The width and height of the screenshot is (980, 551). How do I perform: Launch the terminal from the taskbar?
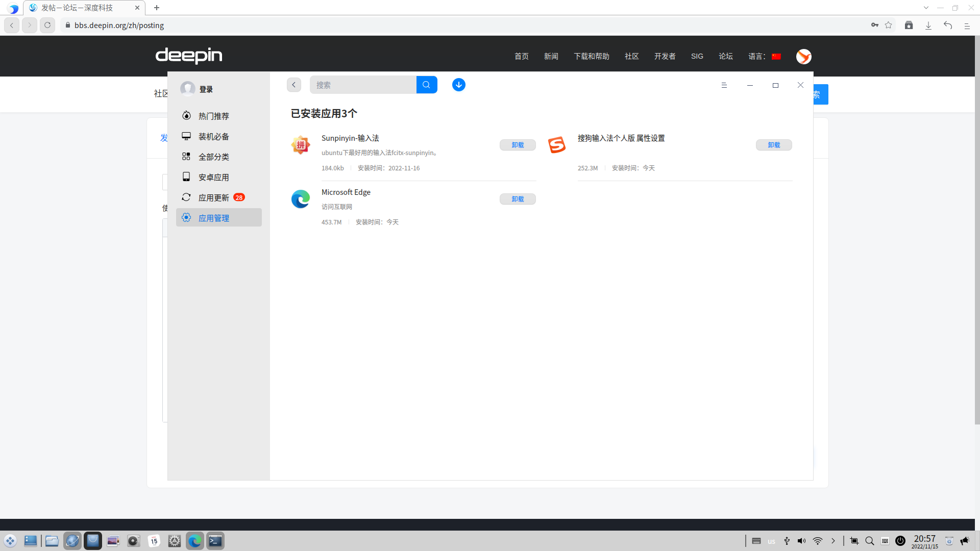coord(215,540)
